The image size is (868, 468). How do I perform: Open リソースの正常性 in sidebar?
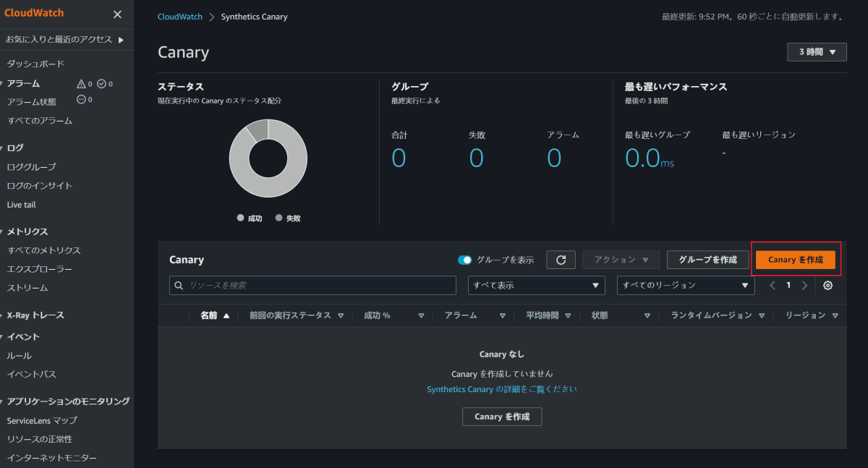(x=40, y=439)
